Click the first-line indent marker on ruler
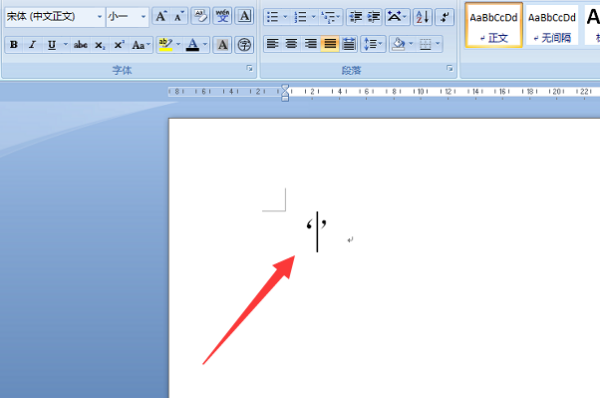The height and width of the screenshot is (398, 600). click(x=285, y=89)
